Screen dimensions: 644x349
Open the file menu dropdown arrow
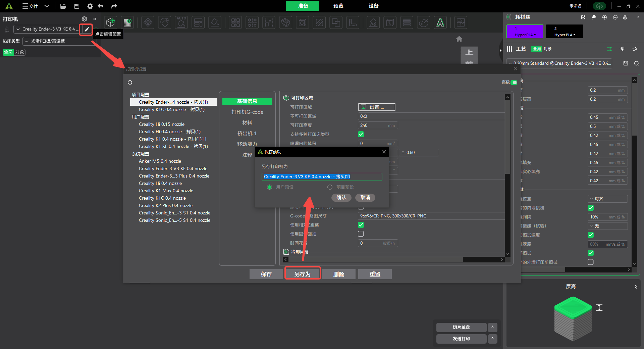click(47, 6)
